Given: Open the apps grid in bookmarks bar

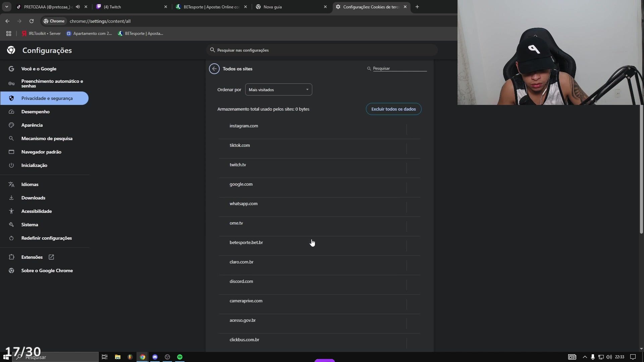Looking at the screenshot, I should pyautogui.click(x=9, y=34).
